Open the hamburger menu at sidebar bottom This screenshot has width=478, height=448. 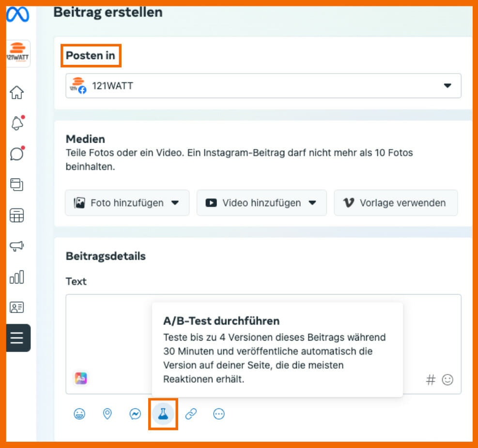tap(17, 338)
